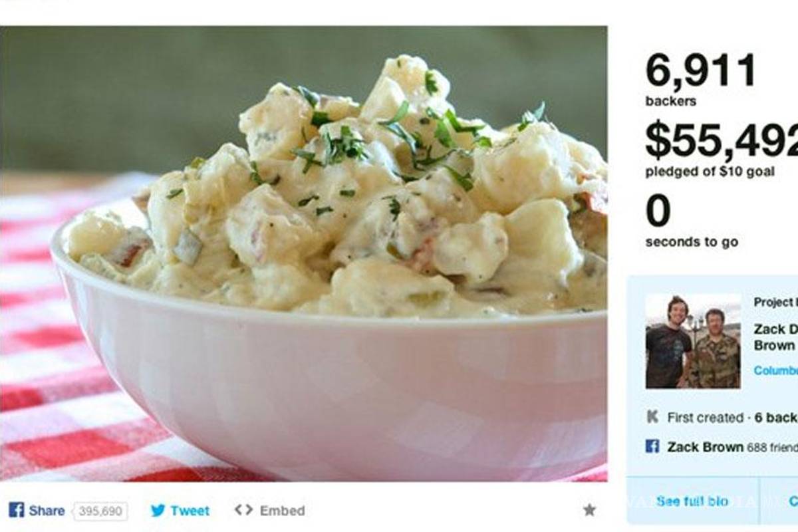The height and width of the screenshot is (532, 798).
Task: Open Zack Danger Brown's creator name link
Action: coord(775,336)
